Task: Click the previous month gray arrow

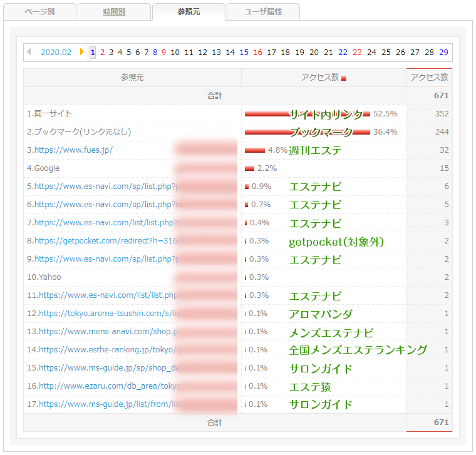Action: pyautogui.click(x=29, y=53)
